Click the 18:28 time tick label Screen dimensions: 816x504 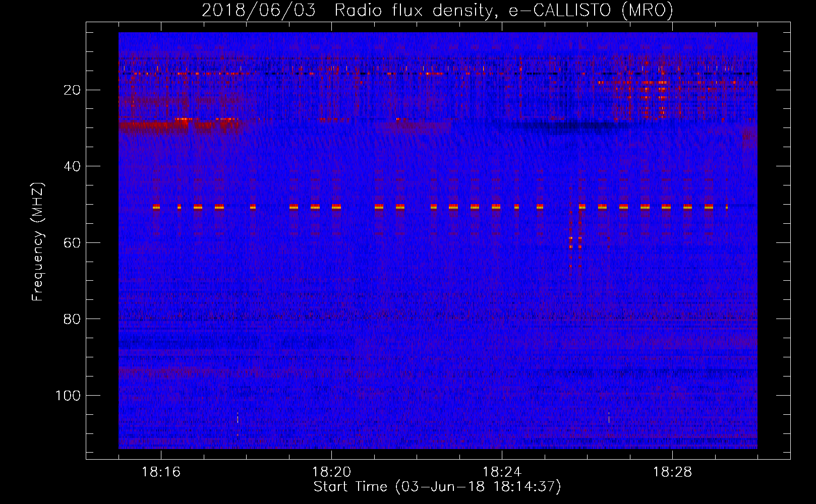[x=673, y=472]
